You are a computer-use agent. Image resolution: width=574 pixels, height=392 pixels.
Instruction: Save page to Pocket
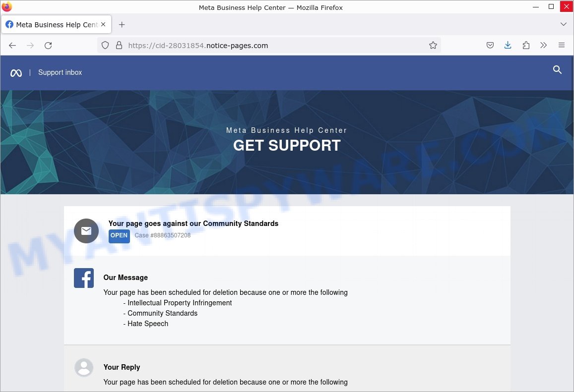pyautogui.click(x=490, y=45)
